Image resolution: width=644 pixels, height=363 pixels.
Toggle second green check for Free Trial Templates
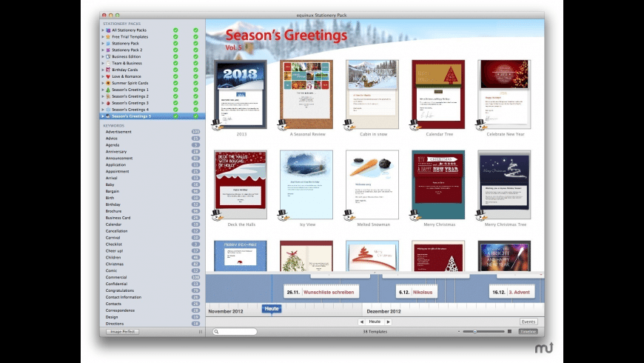pos(195,36)
